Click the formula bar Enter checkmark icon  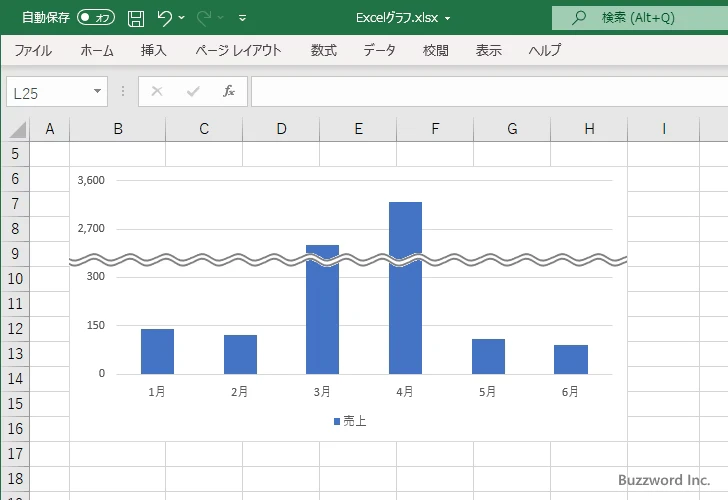193,91
